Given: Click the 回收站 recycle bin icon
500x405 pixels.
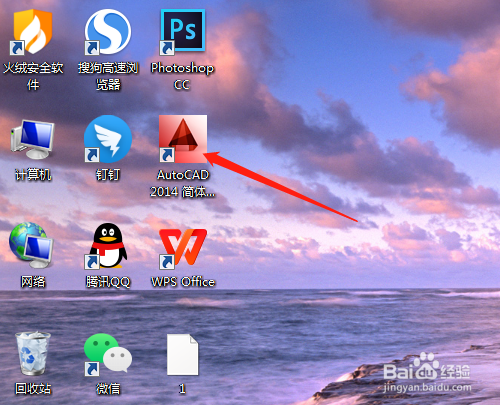Looking at the screenshot, I should point(33,353).
